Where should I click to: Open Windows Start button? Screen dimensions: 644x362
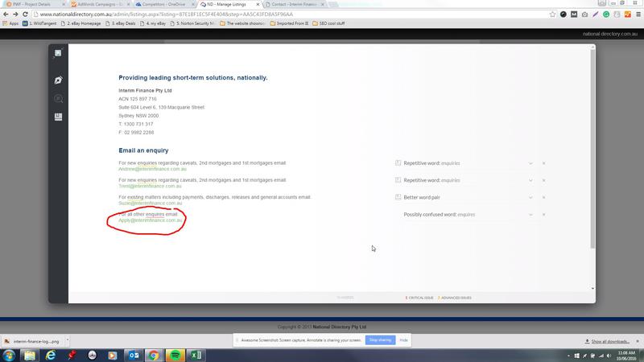[x=9, y=355]
